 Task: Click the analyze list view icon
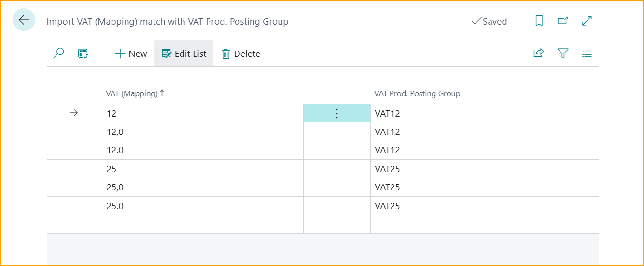click(83, 53)
